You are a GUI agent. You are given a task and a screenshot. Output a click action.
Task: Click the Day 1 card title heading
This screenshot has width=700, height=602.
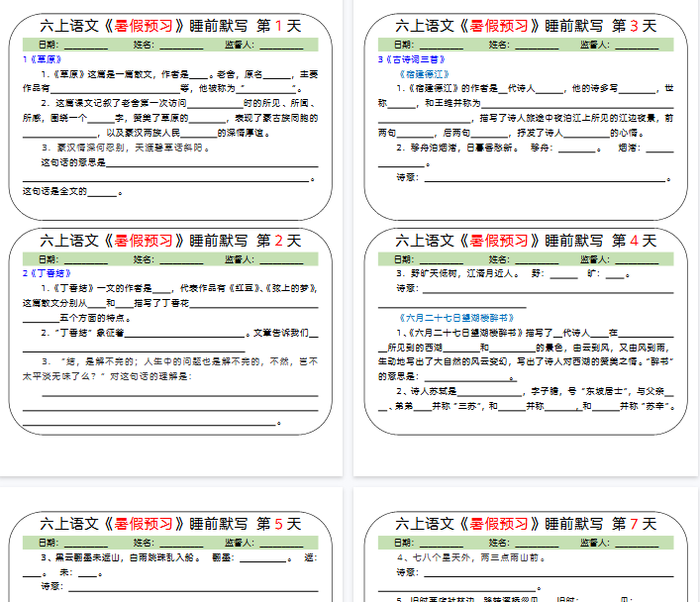(x=170, y=26)
